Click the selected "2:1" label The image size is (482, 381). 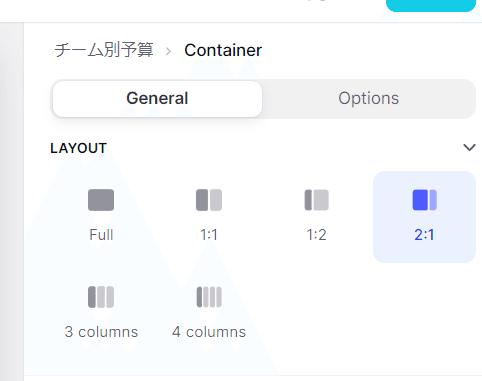(424, 235)
